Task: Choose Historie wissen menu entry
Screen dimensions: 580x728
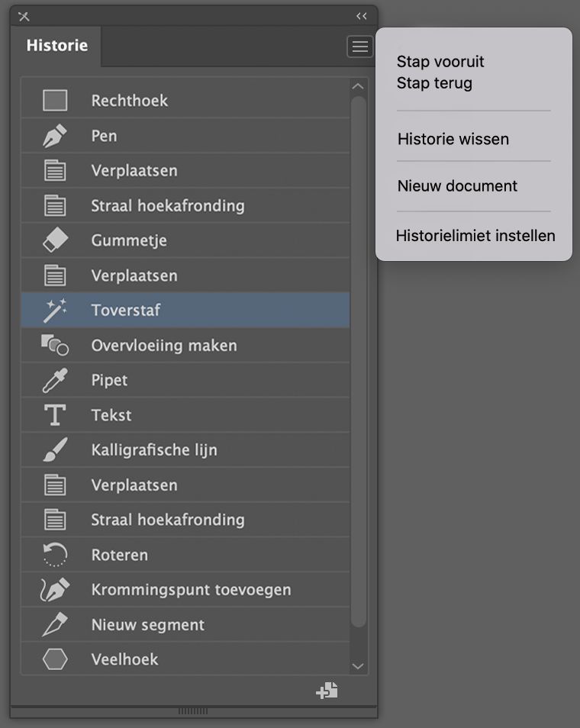Action: click(x=453, y=139)
